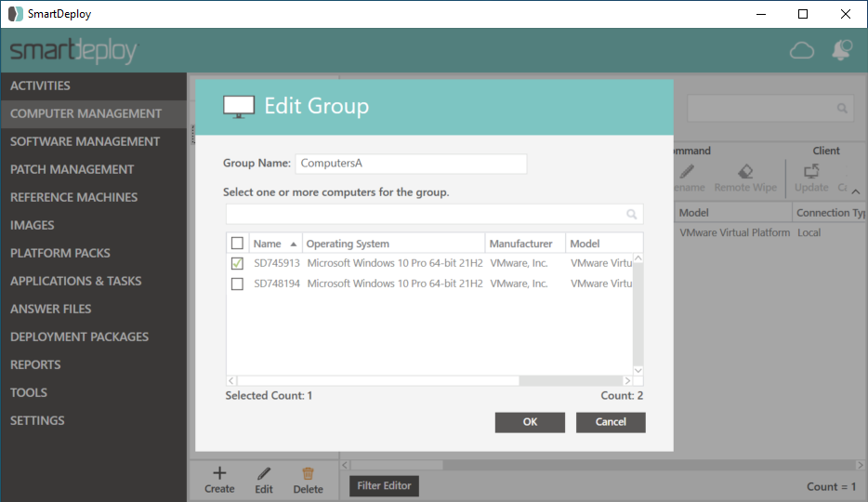Open Reference Machines in sidebar

point(94,197)
